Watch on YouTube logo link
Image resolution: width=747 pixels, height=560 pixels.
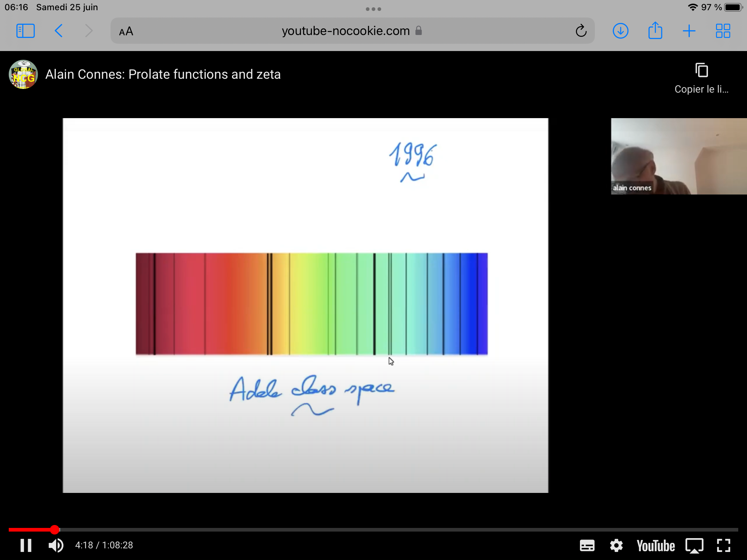(x=655, y=546)
